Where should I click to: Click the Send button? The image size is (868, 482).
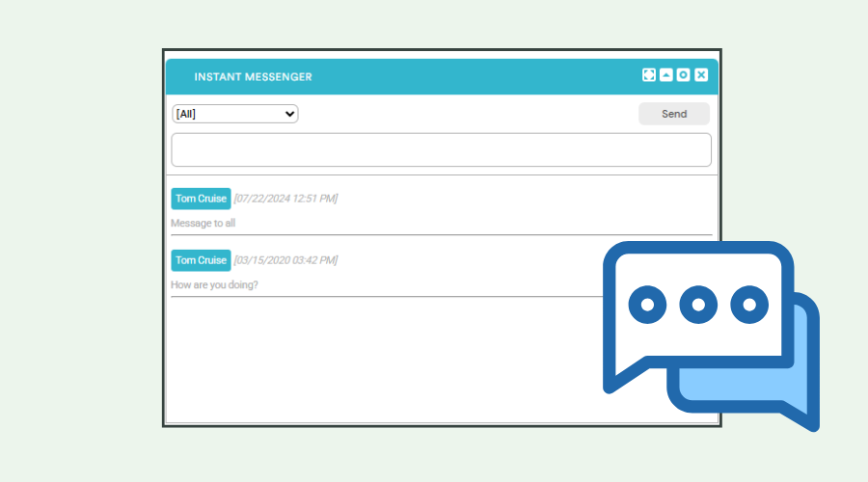coord(674,114)
